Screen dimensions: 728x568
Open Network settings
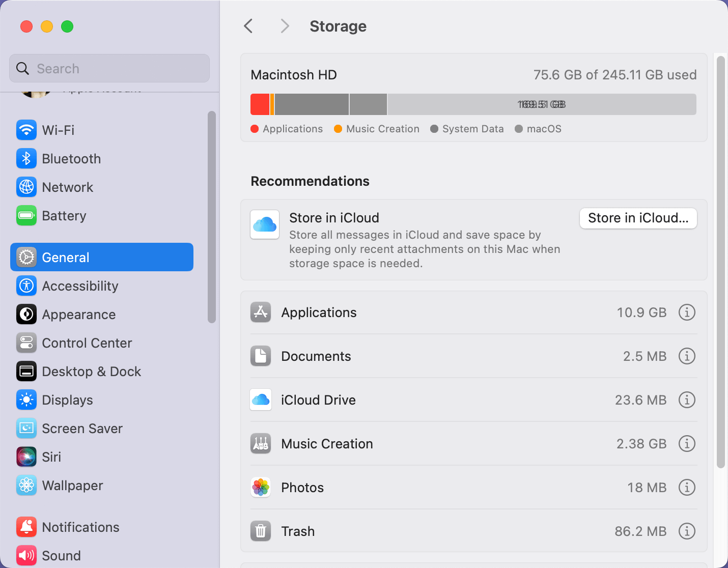click(x=26, y=187)
